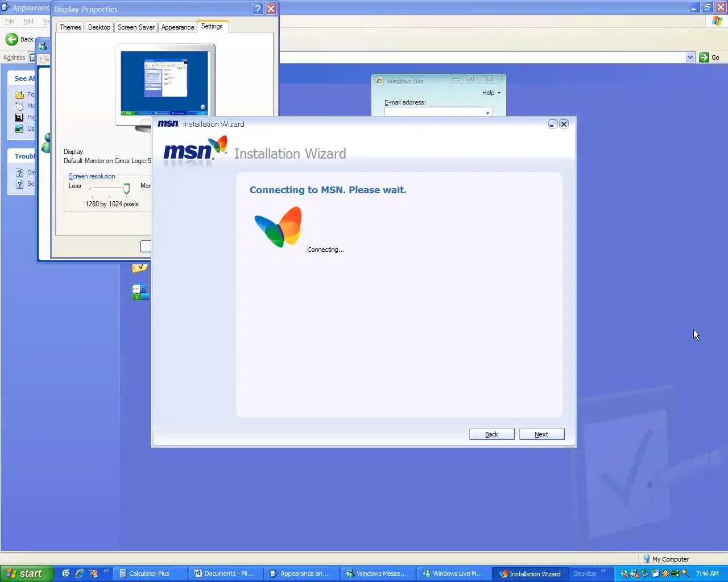Open the Edit menu in Appearance window

pos(28,21)
